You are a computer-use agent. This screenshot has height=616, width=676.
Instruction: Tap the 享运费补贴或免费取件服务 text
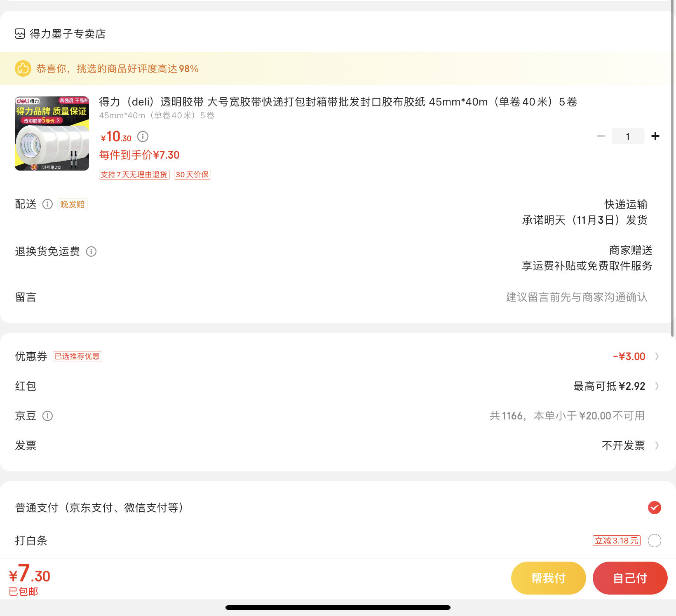click(587, 266)
